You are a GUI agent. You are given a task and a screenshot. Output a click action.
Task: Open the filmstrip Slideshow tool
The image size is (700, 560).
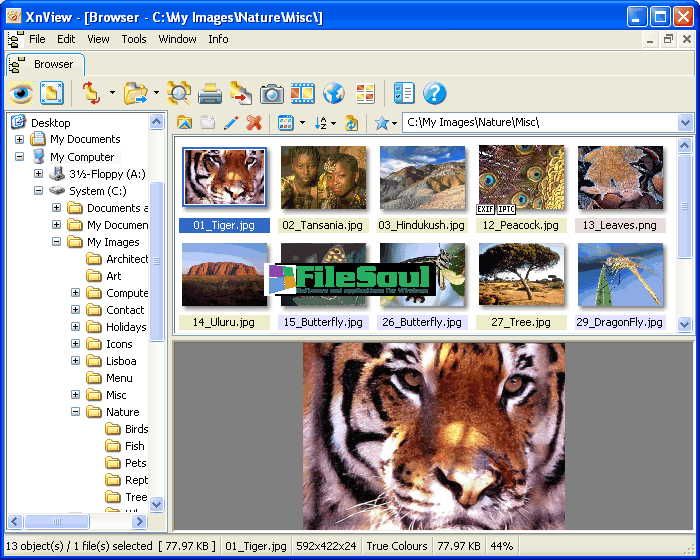[302, 94]
